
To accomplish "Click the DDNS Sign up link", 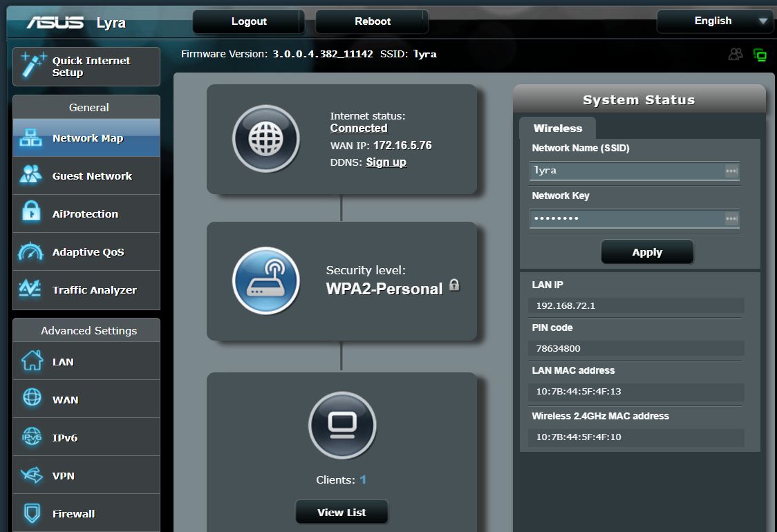I will 386,162.
